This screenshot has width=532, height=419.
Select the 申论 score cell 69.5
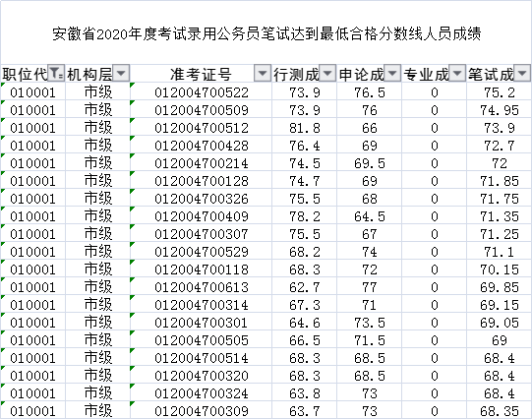point(369,163)
